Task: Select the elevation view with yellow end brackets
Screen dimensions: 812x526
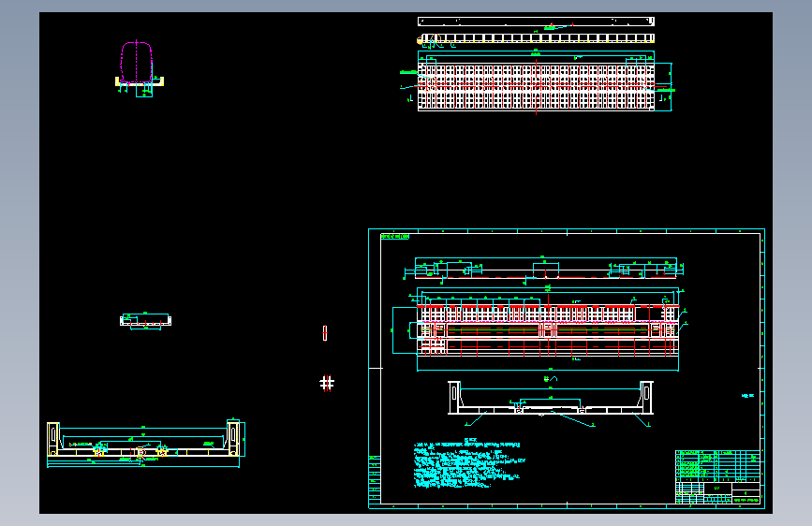Action: [x=146, y=443]
